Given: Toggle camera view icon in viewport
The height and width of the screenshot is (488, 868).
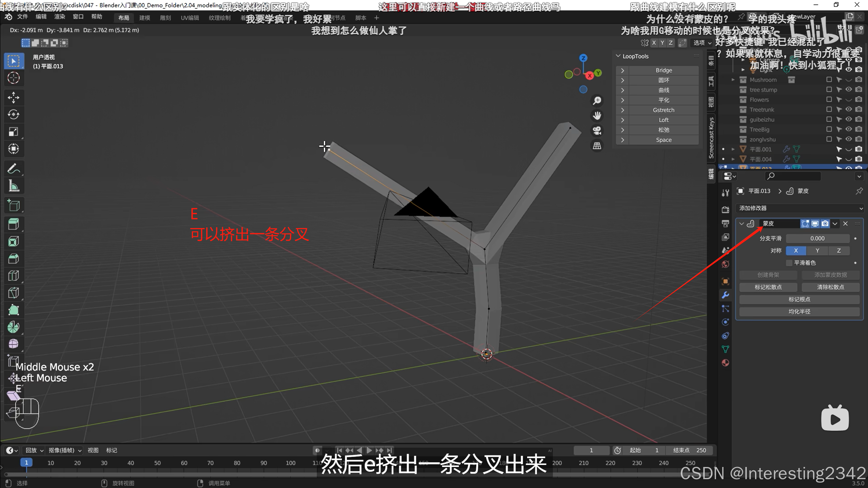Looking at the screenshot, I should tap(597, 130).
